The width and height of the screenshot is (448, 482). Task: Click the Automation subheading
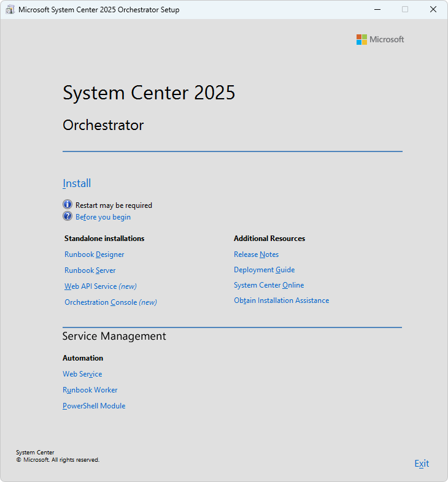click(83, 358)
